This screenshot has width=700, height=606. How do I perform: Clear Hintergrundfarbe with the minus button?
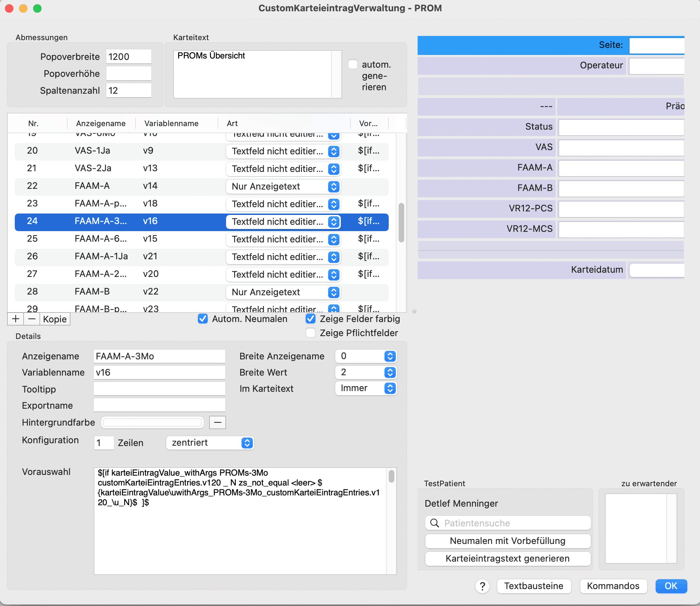(218, 422)
